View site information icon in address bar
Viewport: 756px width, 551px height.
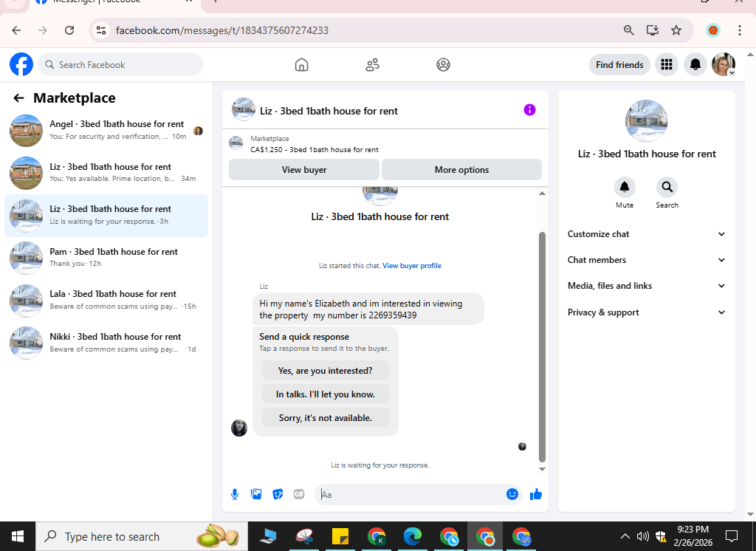click(x=101, y=30)
